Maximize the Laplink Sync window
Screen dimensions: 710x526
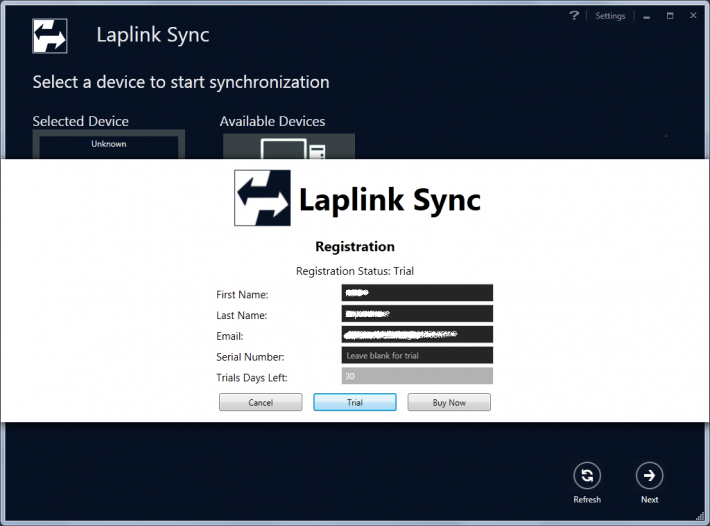pyautogui.click(x=670, y=16)
